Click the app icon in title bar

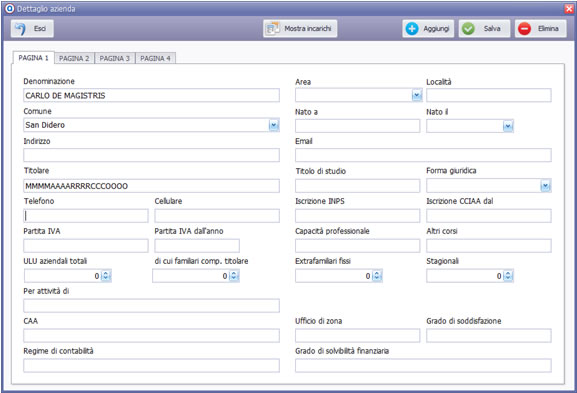click(10, 9)
